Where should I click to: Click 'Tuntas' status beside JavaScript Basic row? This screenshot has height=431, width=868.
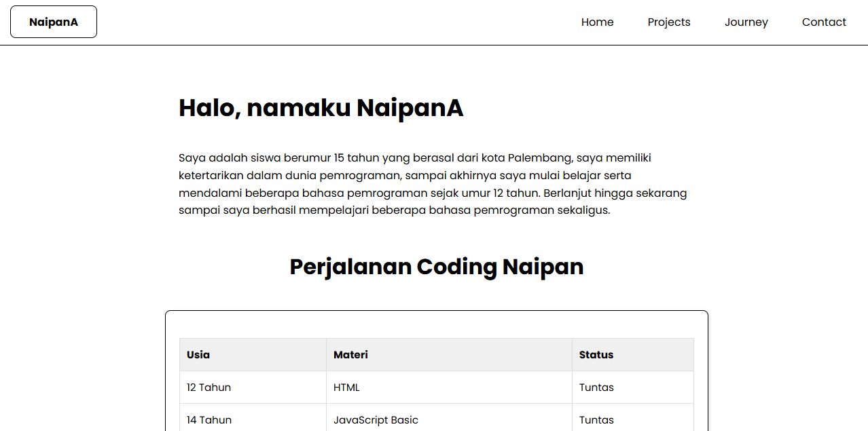pos(596,419)
